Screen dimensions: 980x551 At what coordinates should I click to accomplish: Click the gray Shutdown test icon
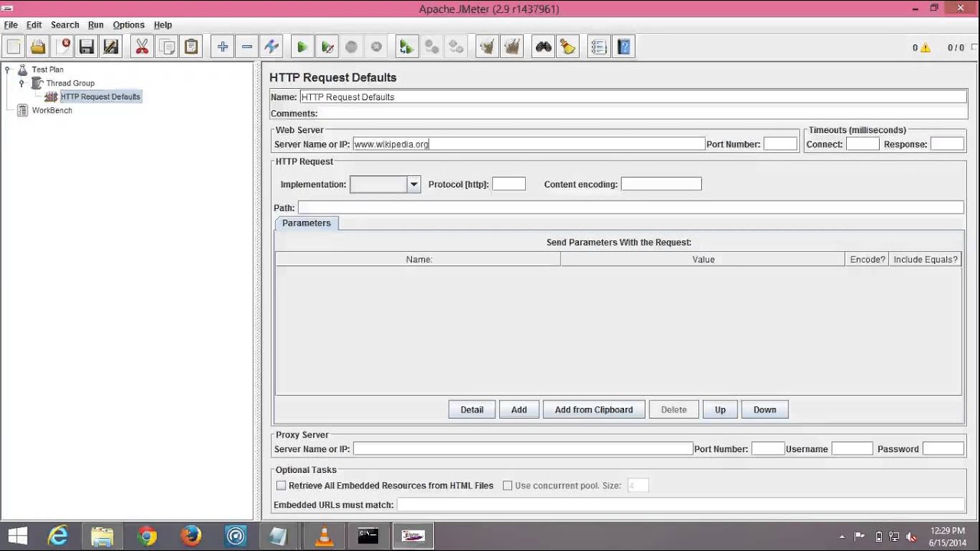click(x=376, y=47)
